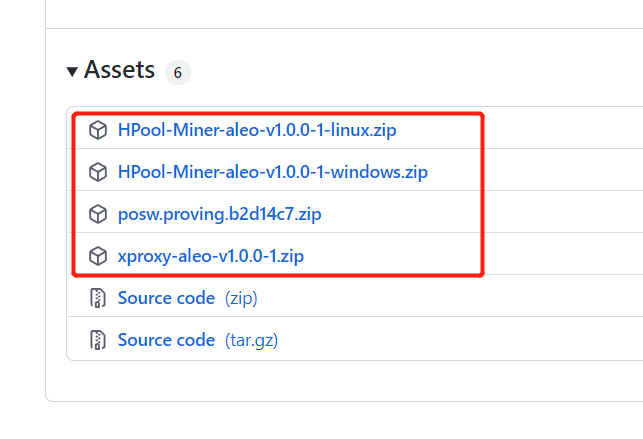Open the Source code link for zip
643x439 pixels.
(166, 298)
